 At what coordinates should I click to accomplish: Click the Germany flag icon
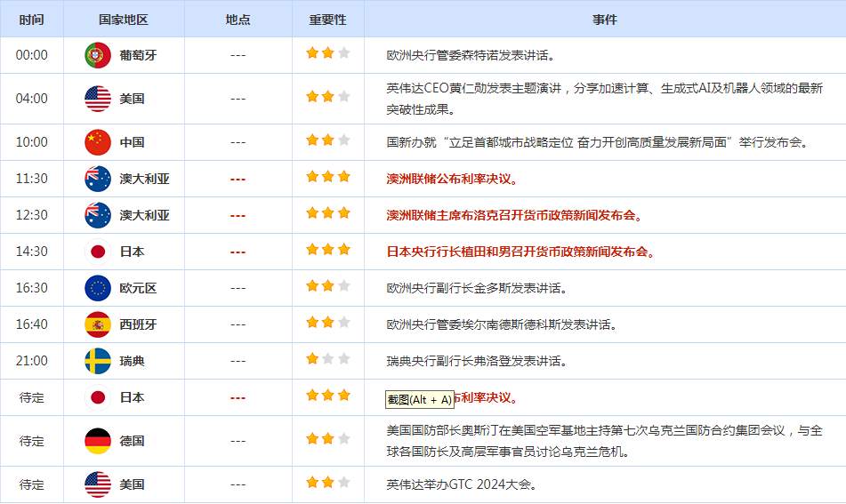coord(98,441)
